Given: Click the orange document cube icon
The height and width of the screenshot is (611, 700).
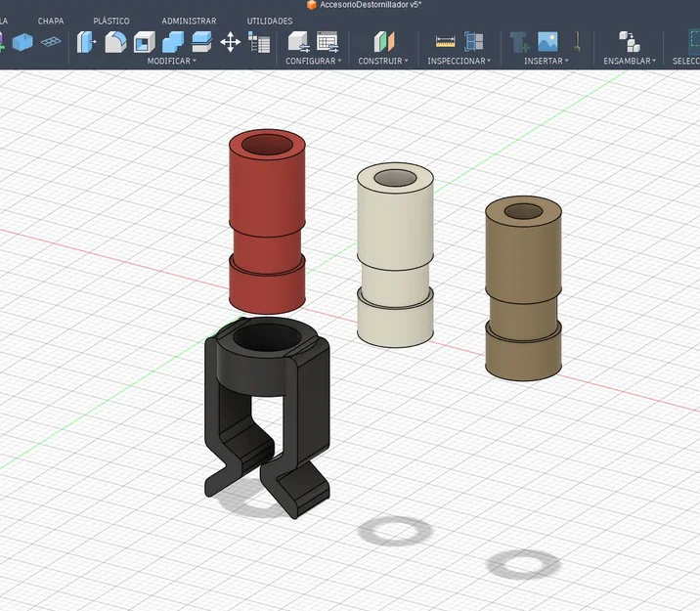Looking at the screenshot, I should pos(312,5).
